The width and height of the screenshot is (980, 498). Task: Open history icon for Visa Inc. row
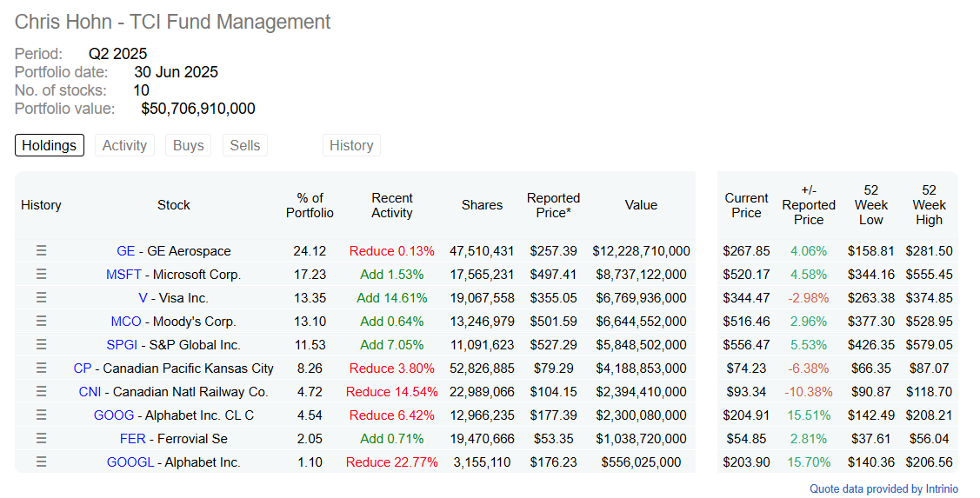click(41, 297)
